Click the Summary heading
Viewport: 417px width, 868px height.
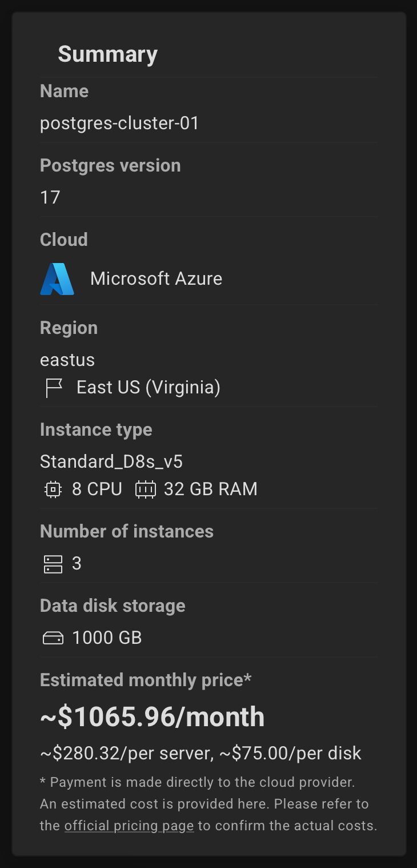pyautogui.click(x=107, y=54)
